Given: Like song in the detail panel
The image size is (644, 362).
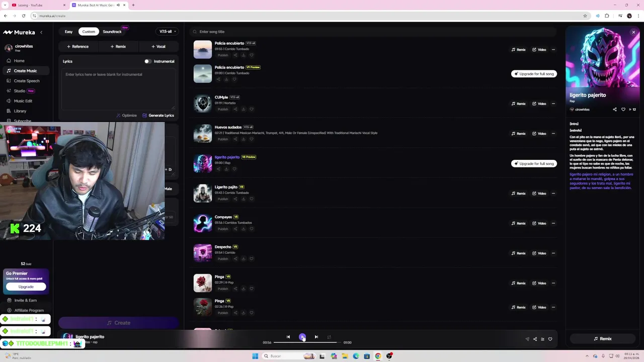Looking at the screenshot, I should 623,110.
